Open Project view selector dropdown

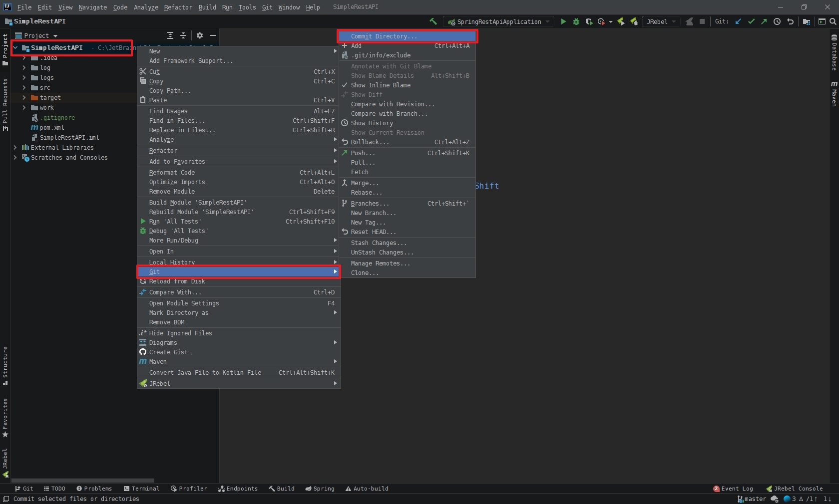click(x=36, y=35)
